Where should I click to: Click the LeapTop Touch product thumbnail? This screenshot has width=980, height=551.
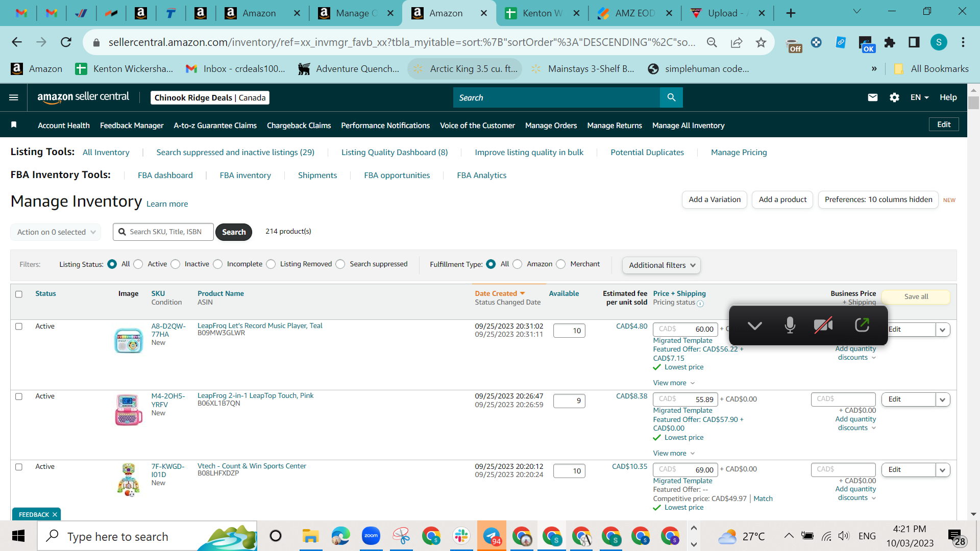(x=128, y=410)
